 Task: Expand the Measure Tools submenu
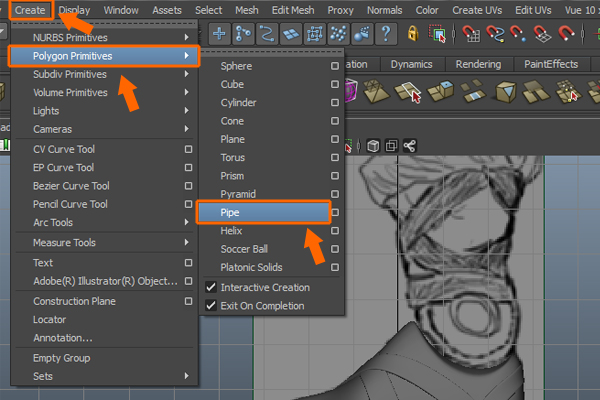click(100, 243)
